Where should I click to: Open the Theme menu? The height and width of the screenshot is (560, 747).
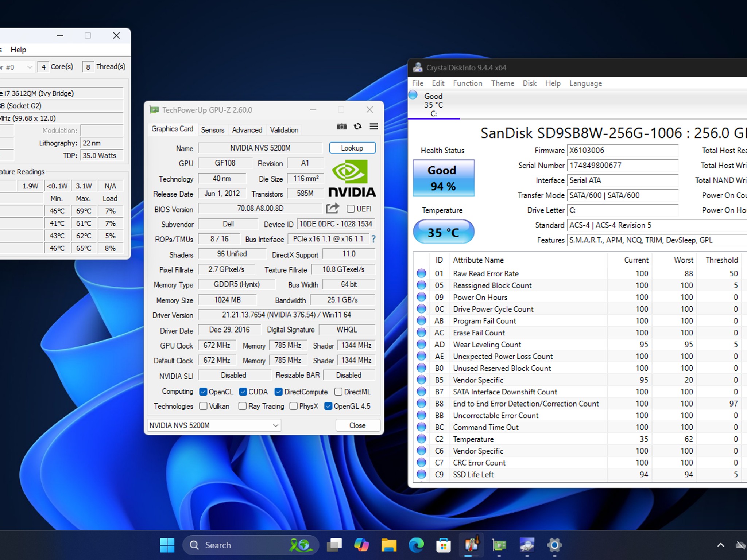(x=503, y=83)
